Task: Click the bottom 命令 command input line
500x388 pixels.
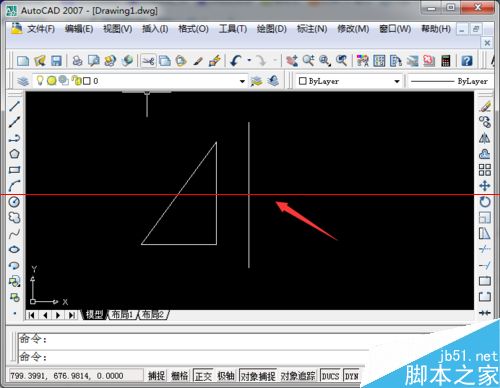Action: (x=193, y=357)
